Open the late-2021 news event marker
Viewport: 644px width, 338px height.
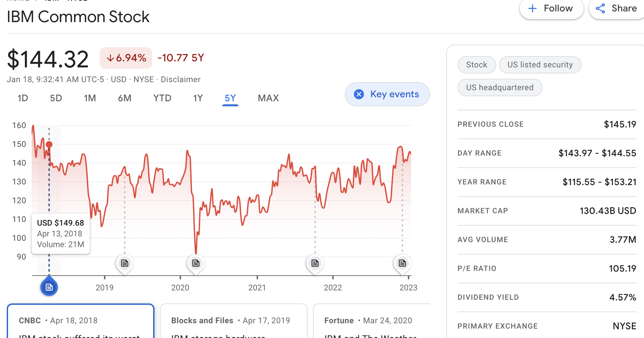click(315, 263)
